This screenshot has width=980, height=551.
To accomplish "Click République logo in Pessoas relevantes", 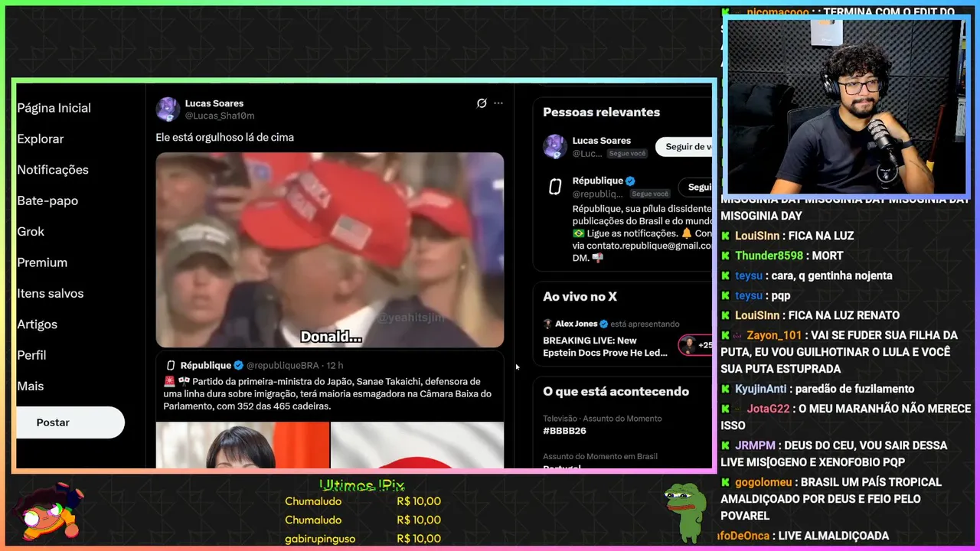I will 555,187.
